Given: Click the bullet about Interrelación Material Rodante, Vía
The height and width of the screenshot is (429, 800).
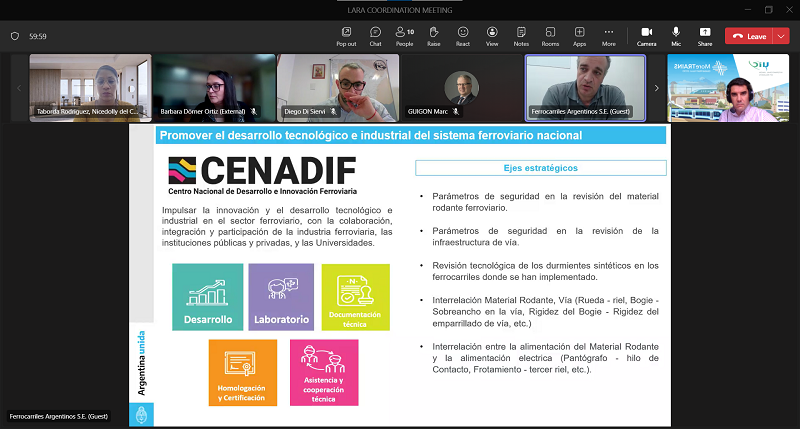Looking at the screenshot, I should click(545, 312).
